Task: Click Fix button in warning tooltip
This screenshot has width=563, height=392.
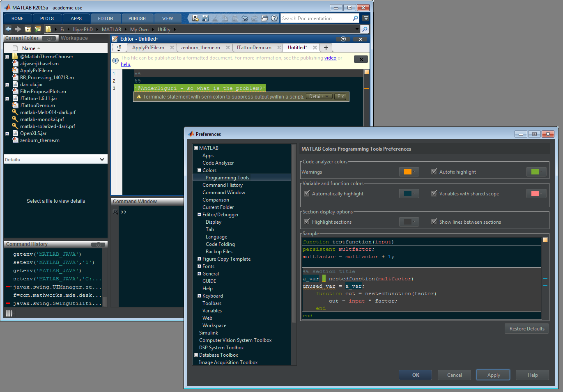Action: click(x=340, y=96)
